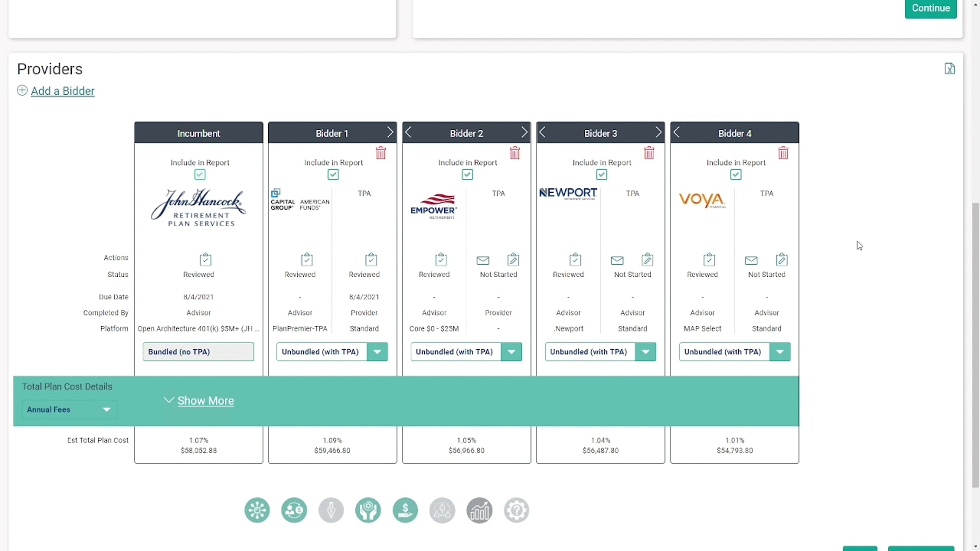Click the question gear icon at bottom
Image resolution: width=980 pixels, height=551 pixels.
click(x=516, y=510)
